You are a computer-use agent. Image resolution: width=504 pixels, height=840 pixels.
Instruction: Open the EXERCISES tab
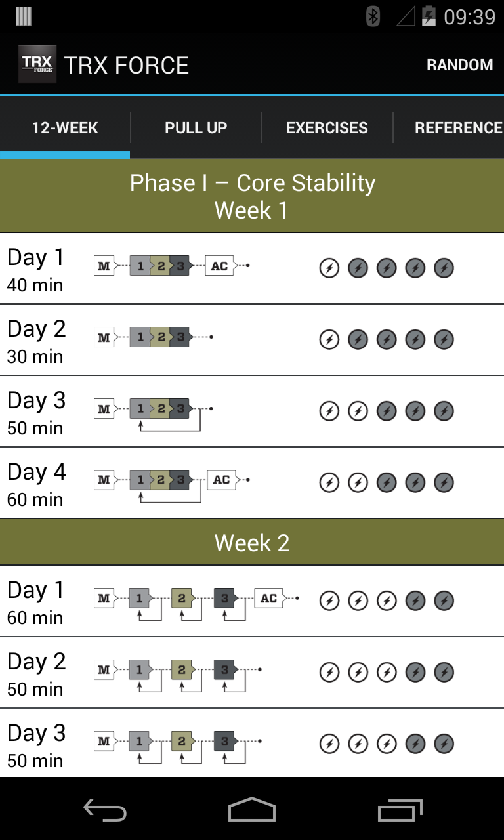[x=327, y=128]
